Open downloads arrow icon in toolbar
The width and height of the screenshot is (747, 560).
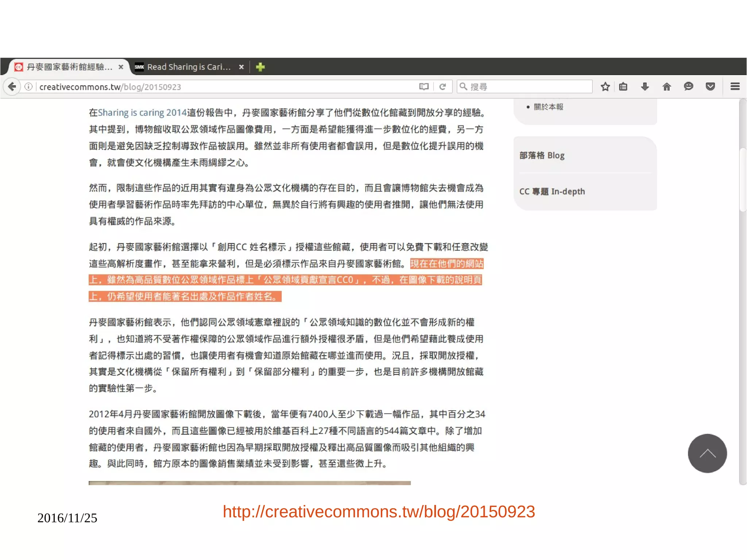click(645, 86)
